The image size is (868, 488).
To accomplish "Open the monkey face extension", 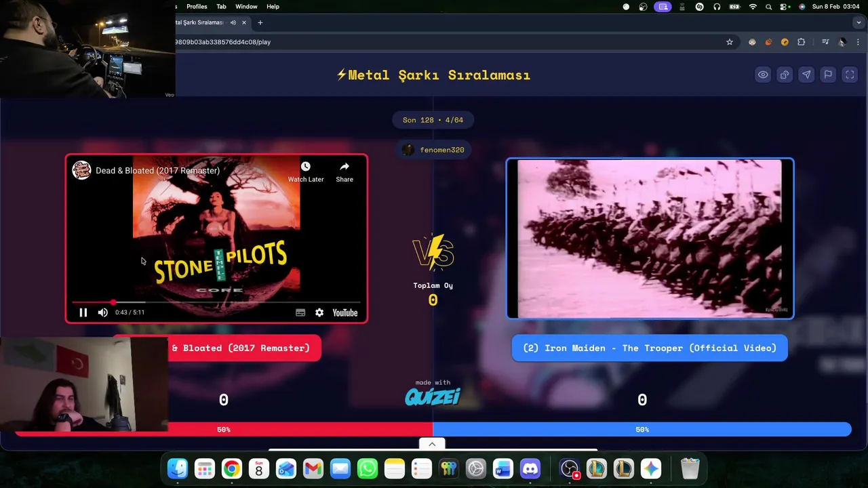I will [x=752, y=42].
